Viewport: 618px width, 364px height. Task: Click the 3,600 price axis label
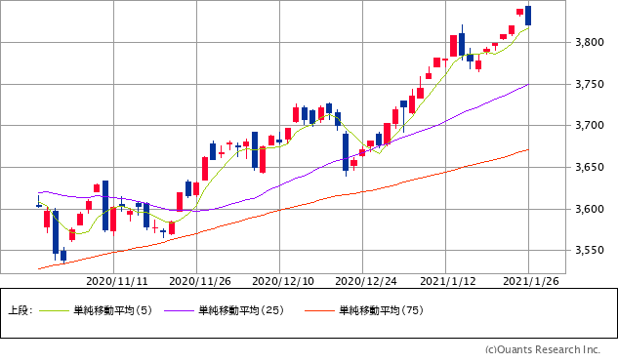point(590,209)
